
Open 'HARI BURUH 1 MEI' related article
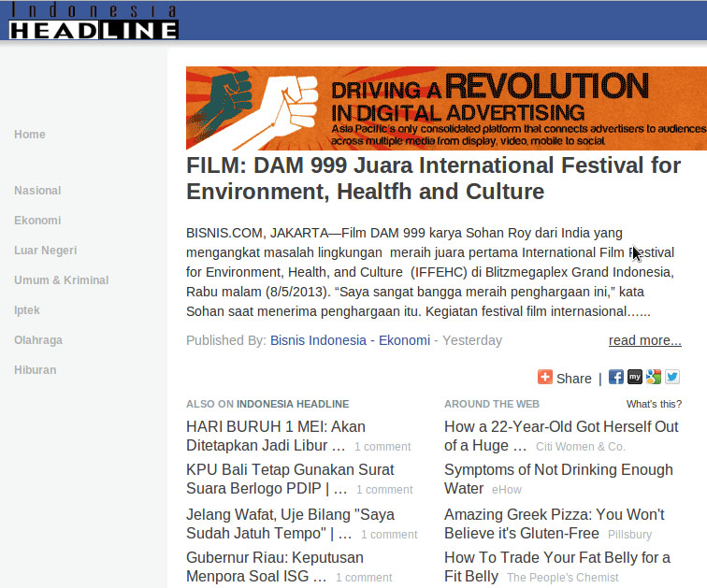(276, 436)
